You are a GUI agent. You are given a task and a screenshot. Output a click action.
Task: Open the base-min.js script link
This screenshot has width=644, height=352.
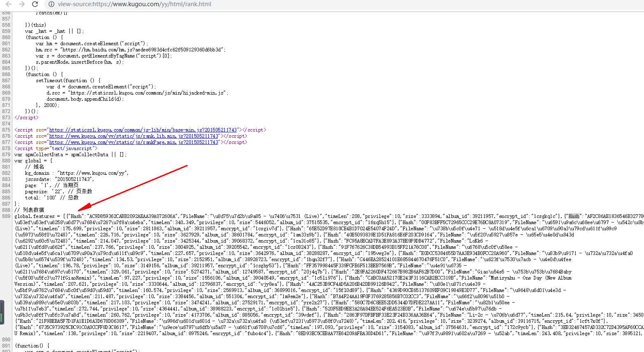143,130
